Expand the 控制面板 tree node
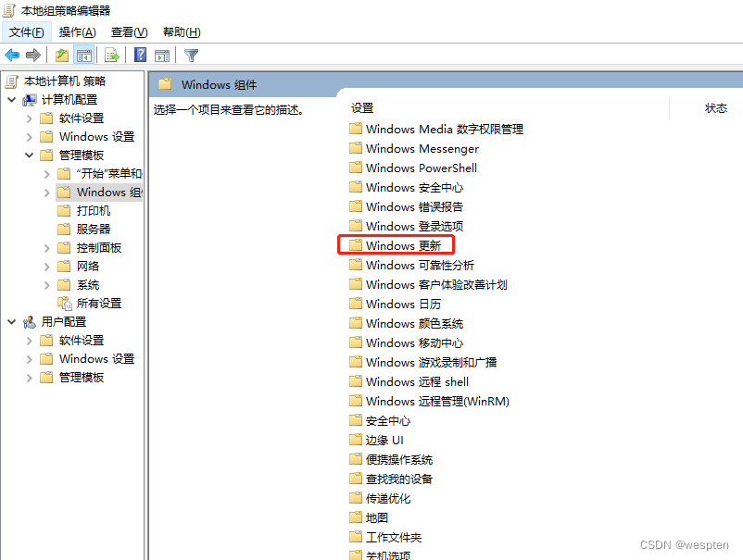 tap(47, 247)
